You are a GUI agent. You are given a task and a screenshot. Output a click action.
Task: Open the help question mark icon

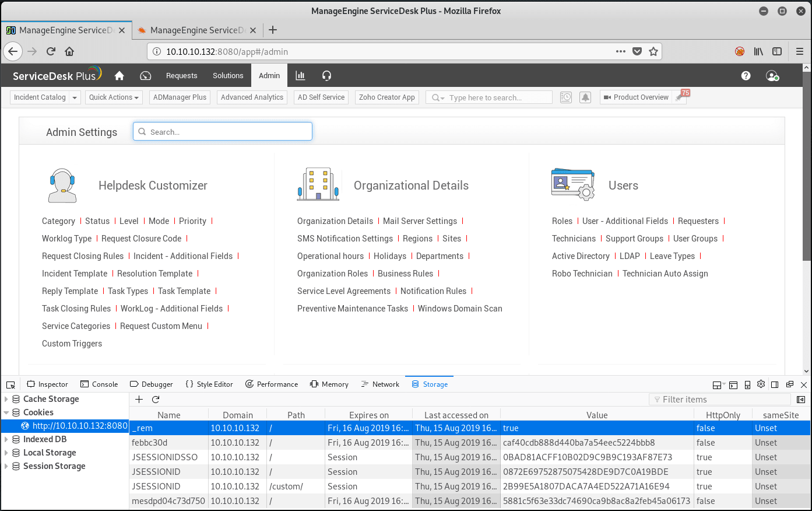(746, 75)
